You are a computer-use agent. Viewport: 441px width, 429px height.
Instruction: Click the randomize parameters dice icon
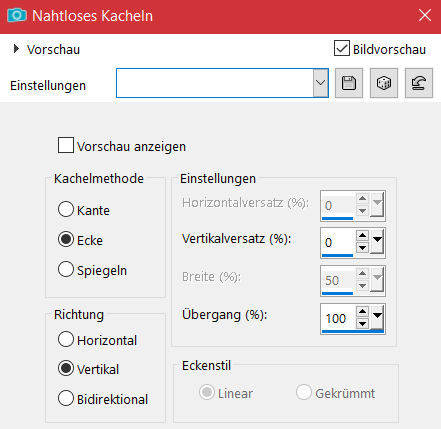click(x=384, y=83)
